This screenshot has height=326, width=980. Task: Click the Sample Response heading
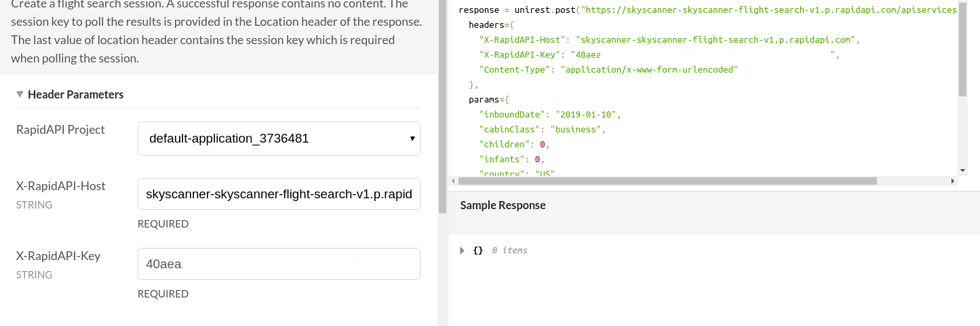coord(503,205)
